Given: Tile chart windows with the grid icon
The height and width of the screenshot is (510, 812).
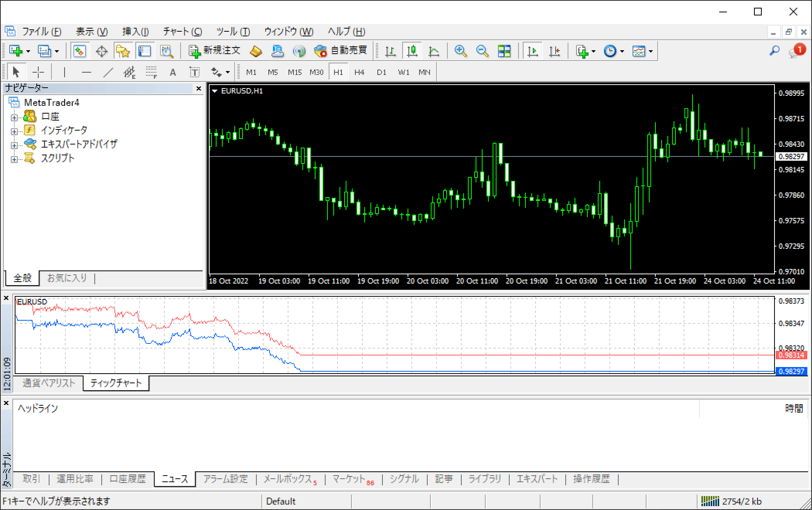Looking at the screenshot, I should pos(504,51).
